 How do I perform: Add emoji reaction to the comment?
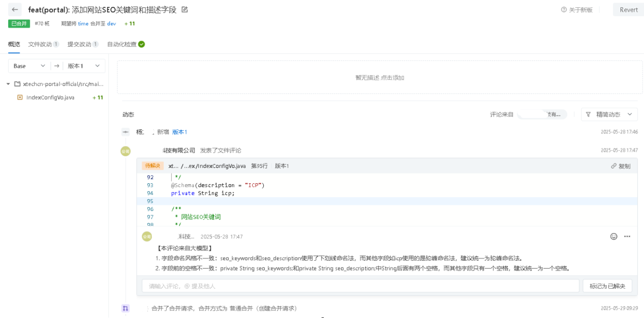click(613, 236)
